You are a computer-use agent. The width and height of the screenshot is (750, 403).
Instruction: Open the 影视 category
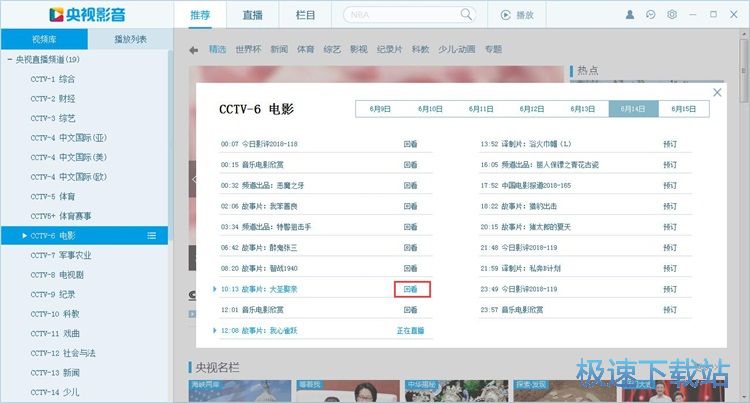pos(359,49)
